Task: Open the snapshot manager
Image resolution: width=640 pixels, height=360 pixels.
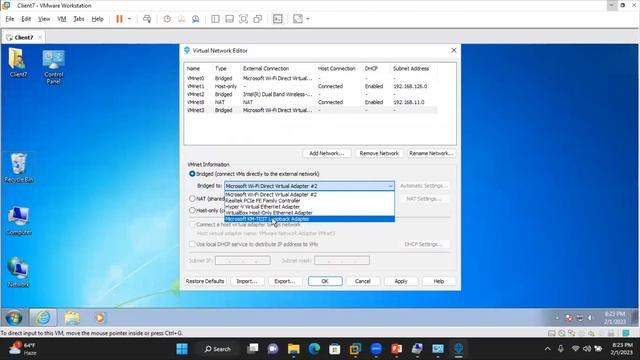Action: [196, 19]
